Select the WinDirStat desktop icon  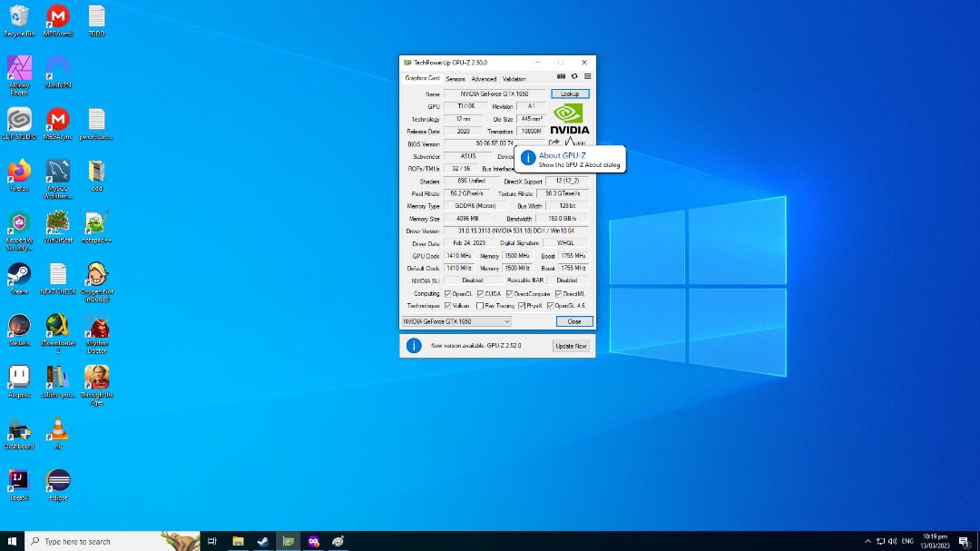(58, 226)
